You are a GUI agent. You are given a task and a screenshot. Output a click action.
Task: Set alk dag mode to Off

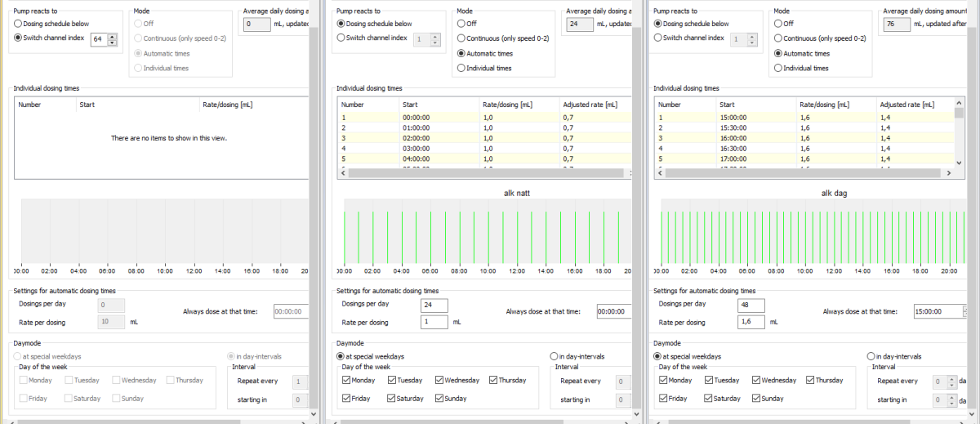coord(778,24)
